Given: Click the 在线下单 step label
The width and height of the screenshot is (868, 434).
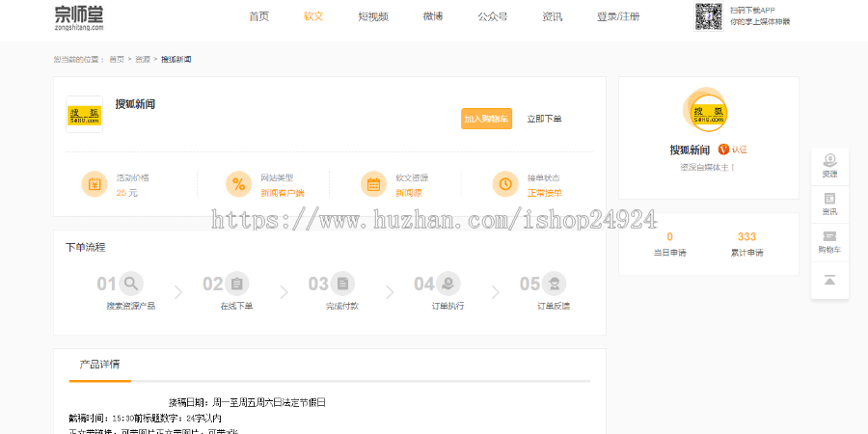Looking at the screenshot, I should [237, 306].
